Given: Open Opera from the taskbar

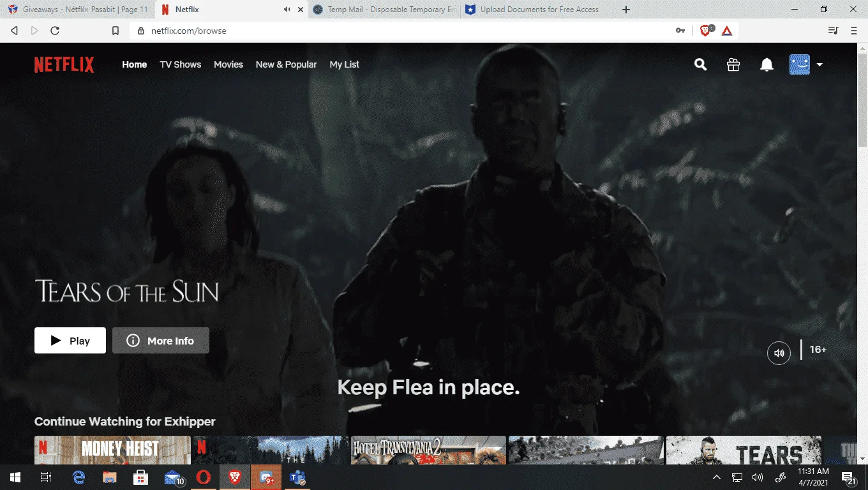Looking at the screenshot, I should (204, 477).
